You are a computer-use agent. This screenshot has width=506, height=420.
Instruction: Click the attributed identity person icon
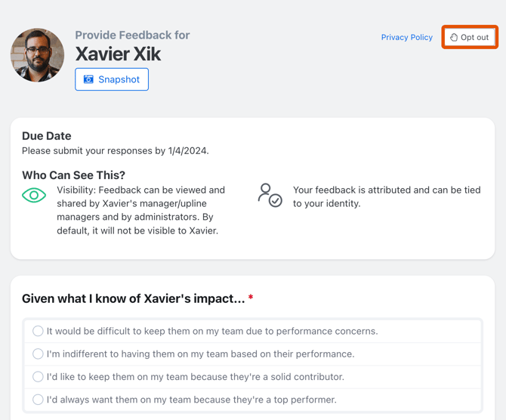[270, 195]
